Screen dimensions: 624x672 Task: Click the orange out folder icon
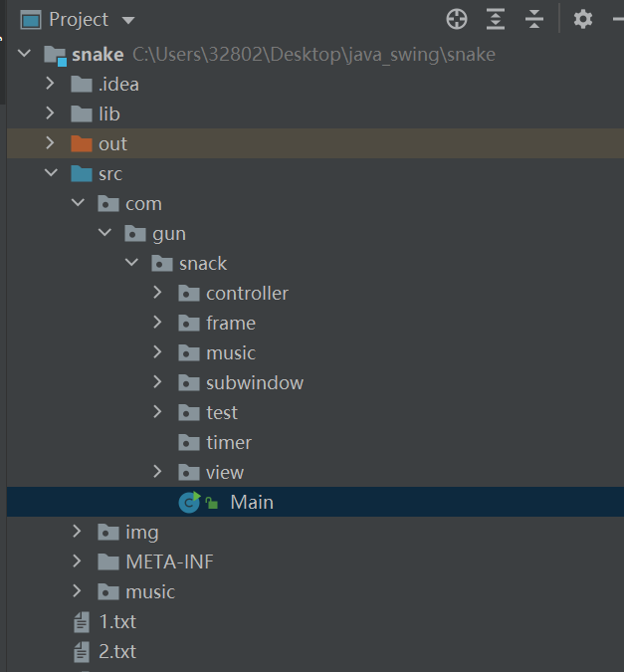pos(82,144)
